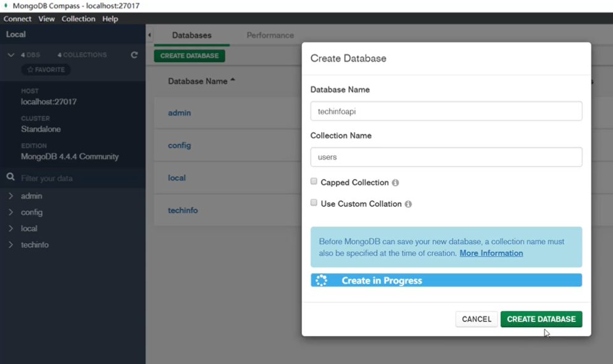This screenshot has width=613, height=364.
Task: Click the search magnifier icon in sidebar
Action: click(10, 177)
